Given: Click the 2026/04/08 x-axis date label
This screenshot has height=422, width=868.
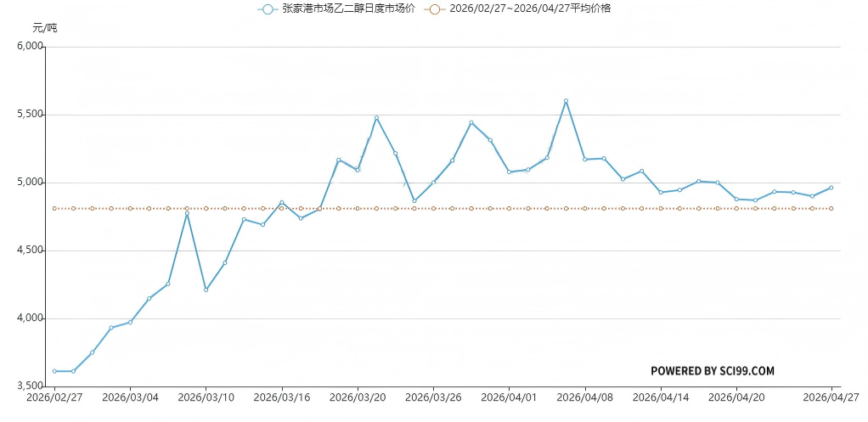Looking at the screenshot, I should coord(584,397).
